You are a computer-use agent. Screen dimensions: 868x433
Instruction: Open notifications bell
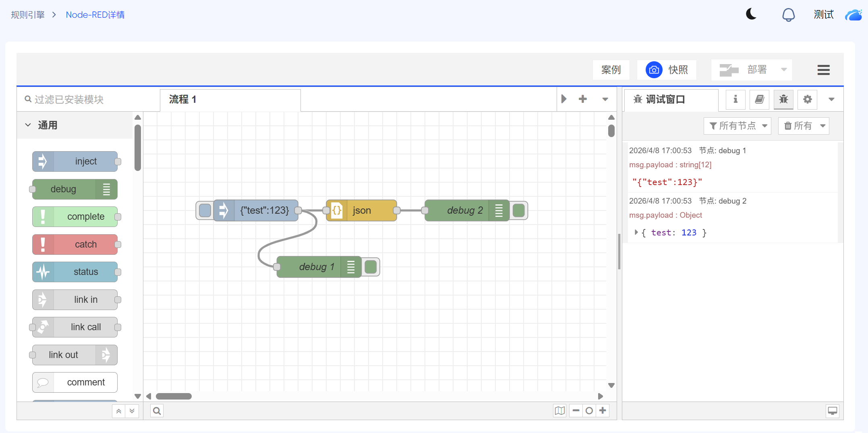click(788, 15)
